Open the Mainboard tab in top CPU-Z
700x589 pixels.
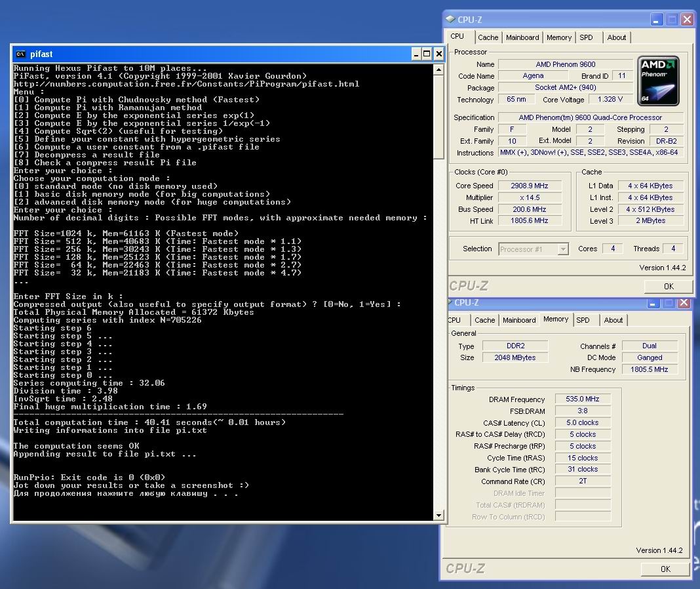point(522,37)
